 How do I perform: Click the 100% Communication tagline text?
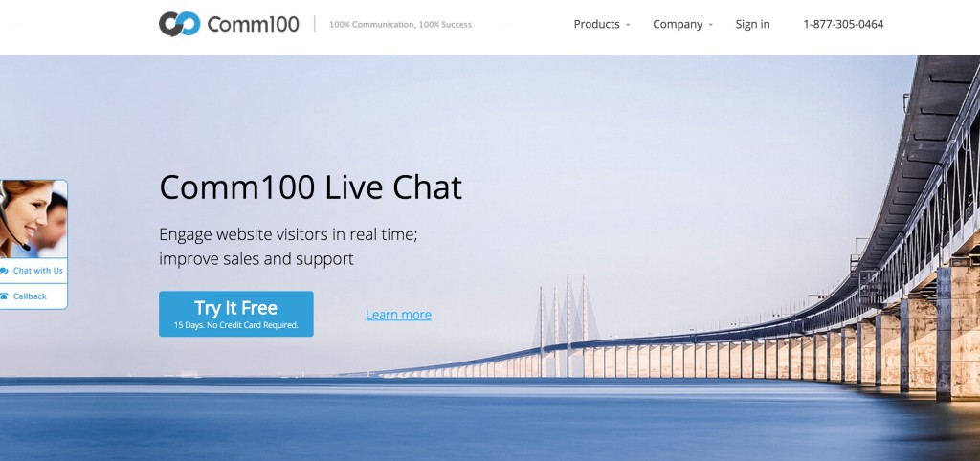coord(401,25)
